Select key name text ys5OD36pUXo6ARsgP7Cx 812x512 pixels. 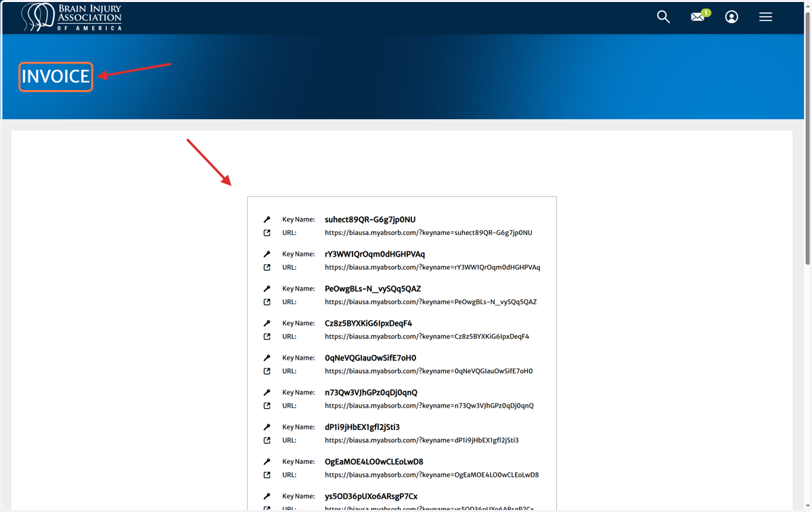click(x=371, y=496)
